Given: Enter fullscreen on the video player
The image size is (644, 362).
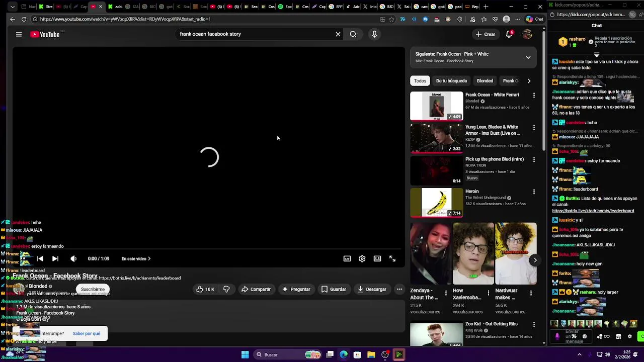Looking at the screenshot, I should [392, 258].
